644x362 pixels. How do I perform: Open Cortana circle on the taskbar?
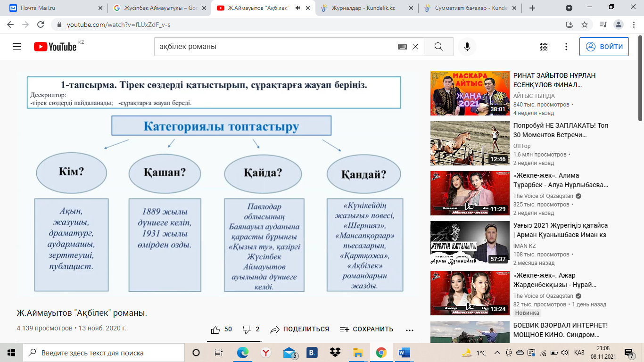coord(196,353)
